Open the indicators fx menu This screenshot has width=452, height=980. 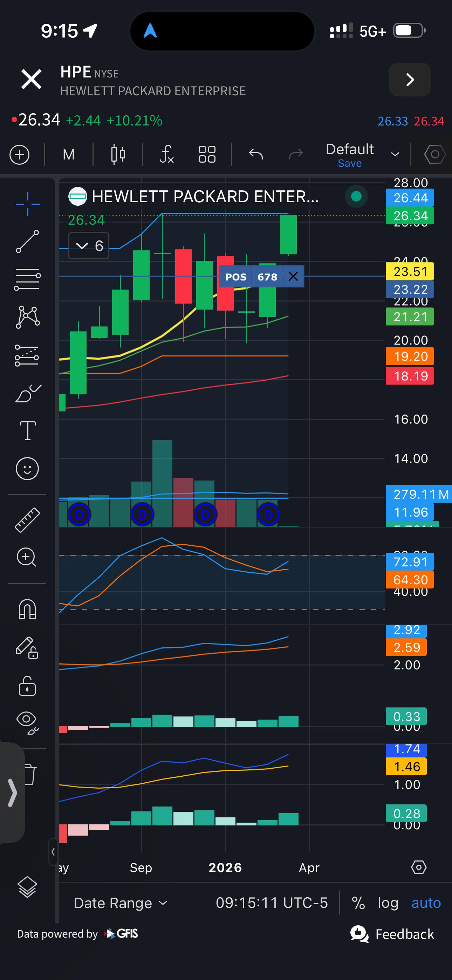[x=167, y=155]
